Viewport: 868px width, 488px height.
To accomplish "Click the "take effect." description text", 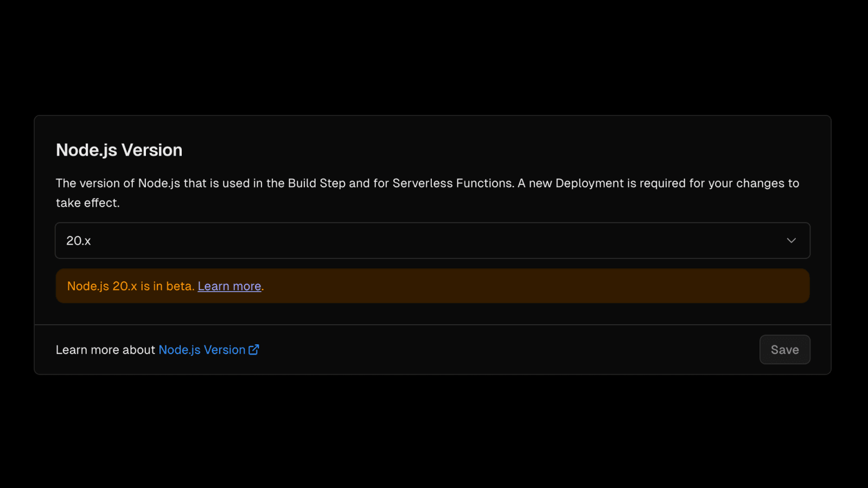I will (88, 203).
